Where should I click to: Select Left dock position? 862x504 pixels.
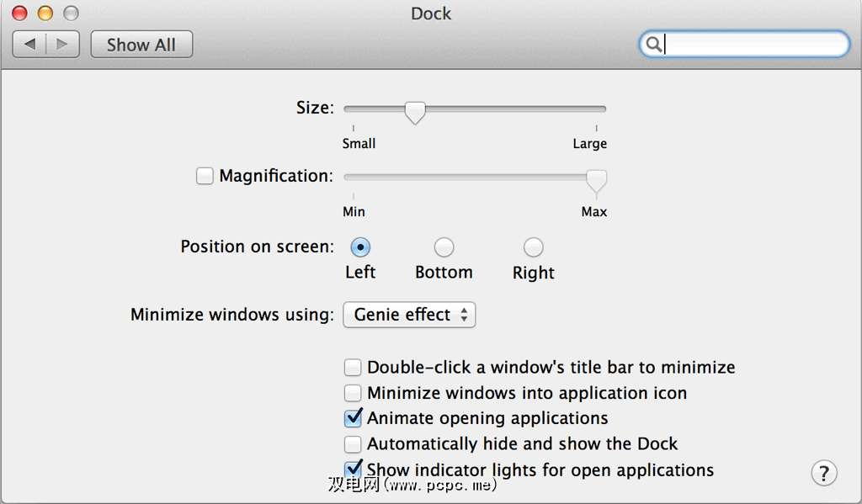click(x=360, y=247)
